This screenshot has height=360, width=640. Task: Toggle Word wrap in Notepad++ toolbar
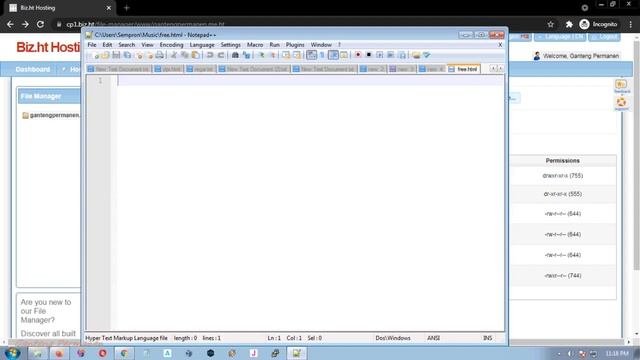pyautogui.click(x=311, y=55)
